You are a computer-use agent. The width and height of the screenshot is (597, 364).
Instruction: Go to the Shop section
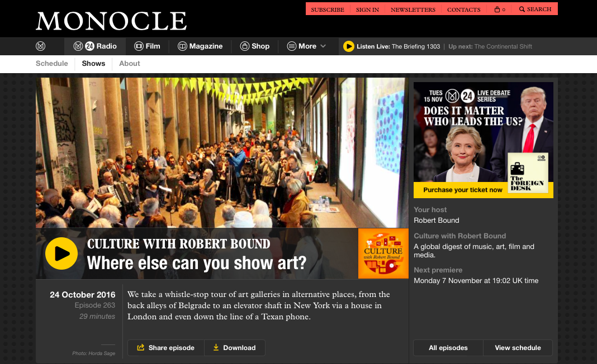(255, 46)
